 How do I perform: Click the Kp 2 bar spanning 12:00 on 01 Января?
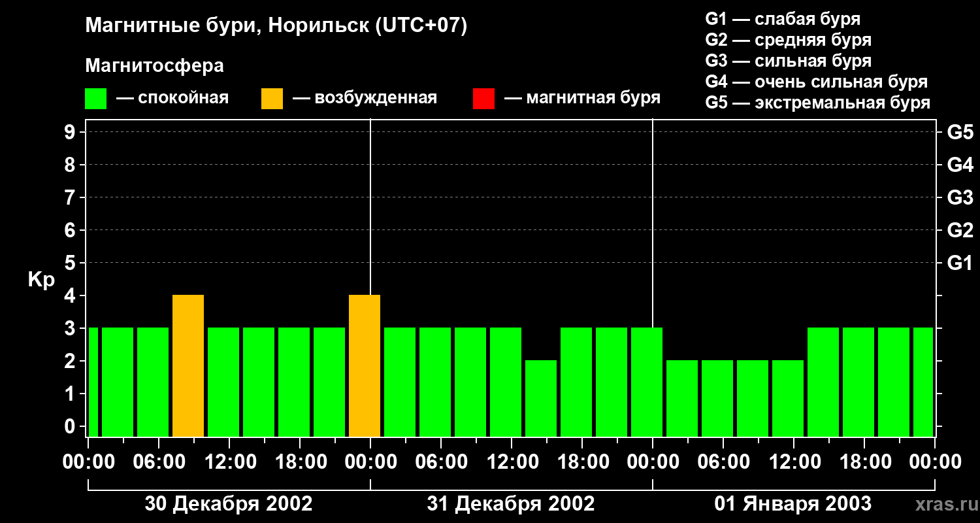pos(788,398)
